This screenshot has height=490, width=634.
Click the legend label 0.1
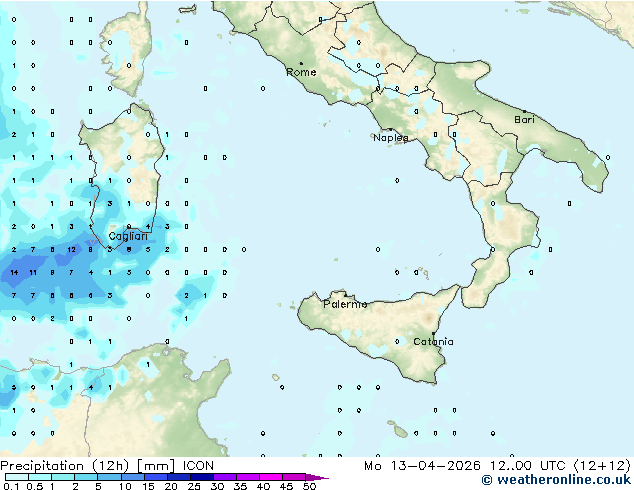(x=11, y=486)
